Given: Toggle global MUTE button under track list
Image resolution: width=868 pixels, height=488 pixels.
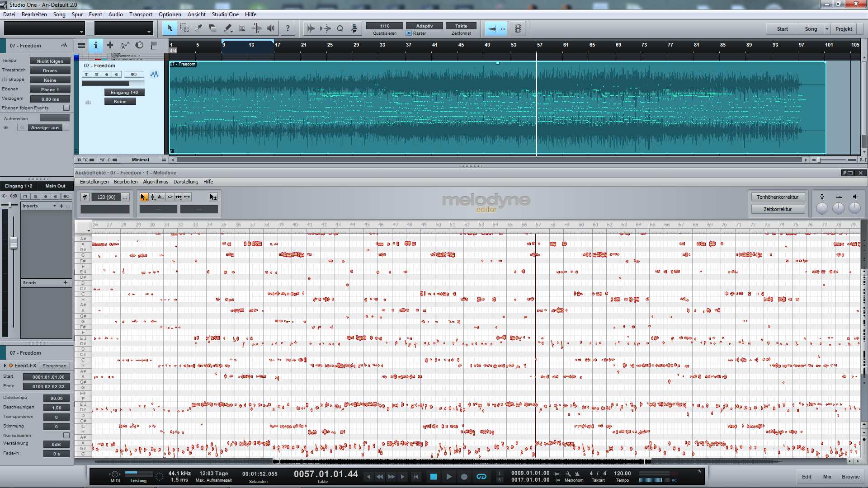Looking at the screenshot, I should [85, 160].
